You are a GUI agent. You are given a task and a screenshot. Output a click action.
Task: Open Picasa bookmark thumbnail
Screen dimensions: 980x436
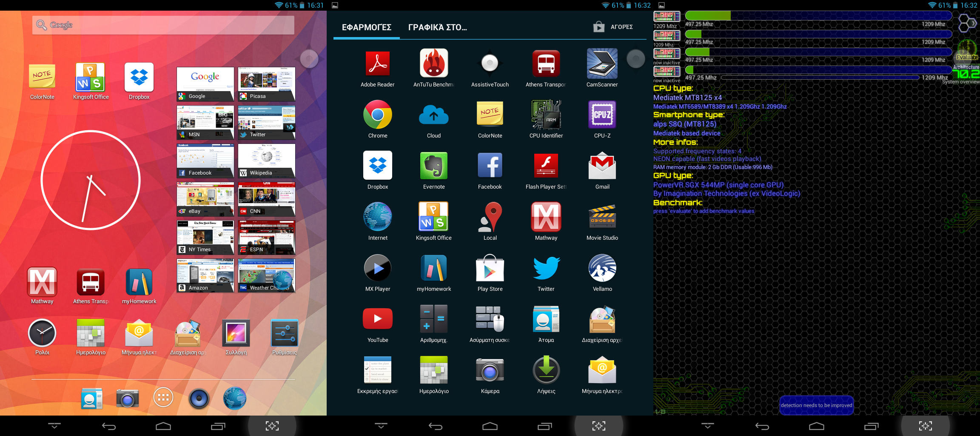(267, 84)
